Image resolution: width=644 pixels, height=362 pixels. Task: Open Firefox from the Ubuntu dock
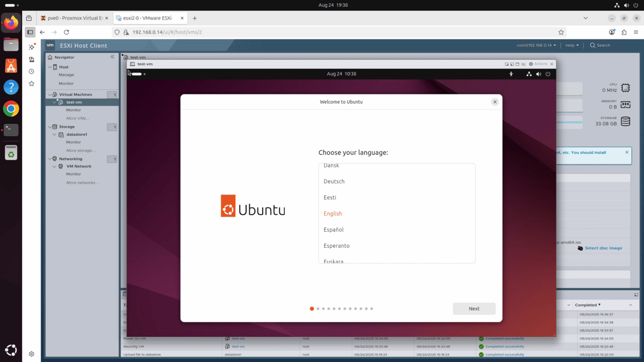tap(11, 23)
